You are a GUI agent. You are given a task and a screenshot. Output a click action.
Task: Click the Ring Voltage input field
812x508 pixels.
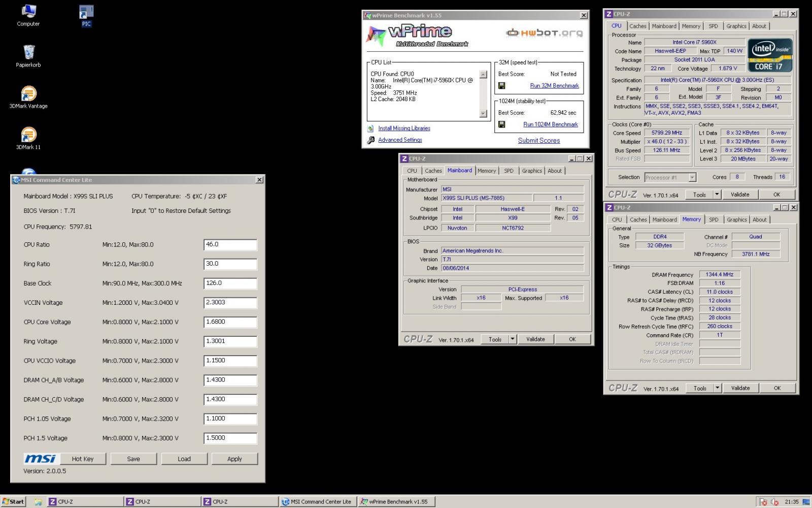(x=230, y=341)
